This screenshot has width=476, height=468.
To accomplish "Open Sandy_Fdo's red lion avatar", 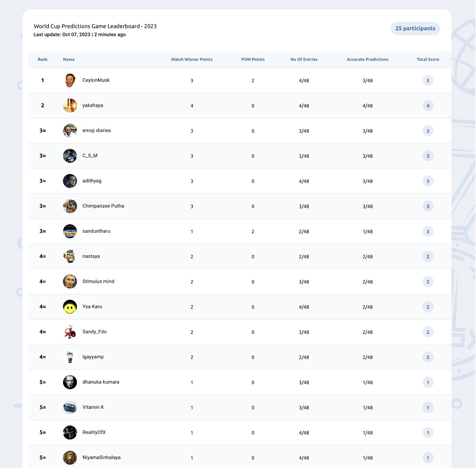I will point(70,332).
